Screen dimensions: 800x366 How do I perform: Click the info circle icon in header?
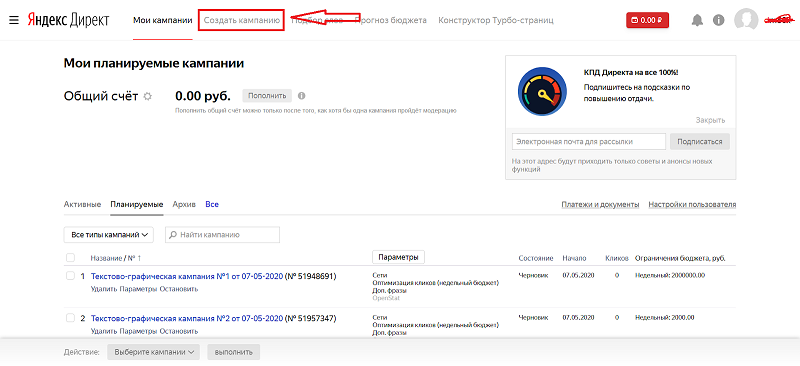coord(719,20)
